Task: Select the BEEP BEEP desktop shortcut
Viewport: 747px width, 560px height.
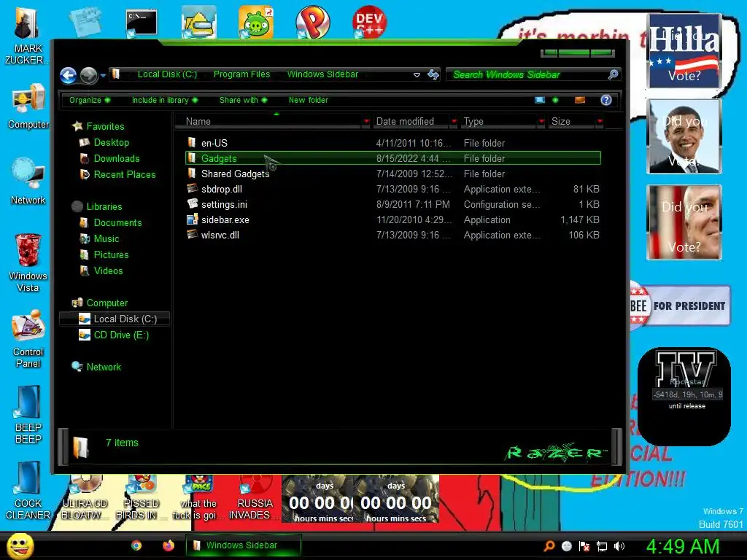Action: point(28,415)
